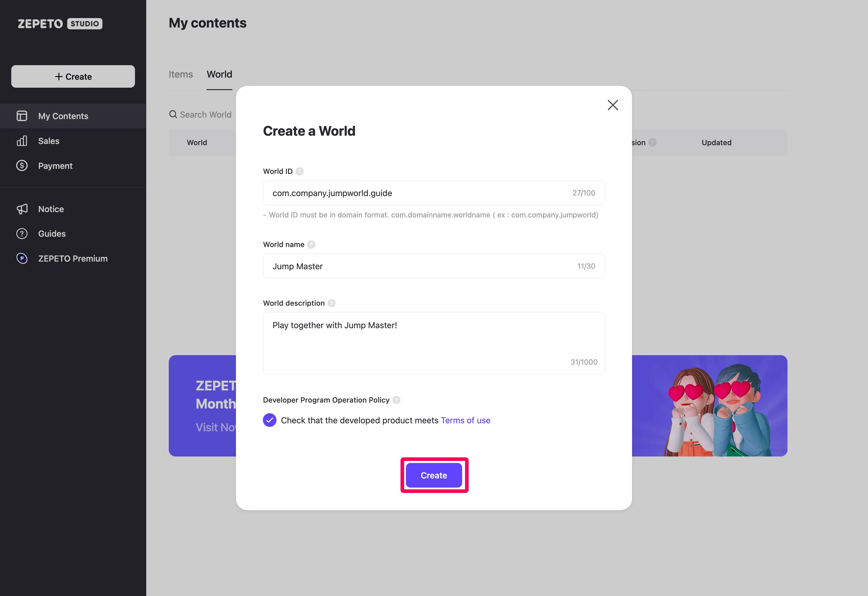This screenshot has height=596, width=868.
Task: Uncheck the Terms of use agreement checkbox
Action: pos(270,420)
